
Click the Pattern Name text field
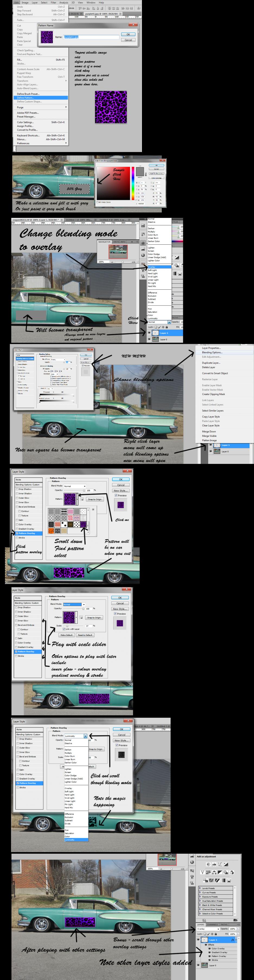[91, 37]
